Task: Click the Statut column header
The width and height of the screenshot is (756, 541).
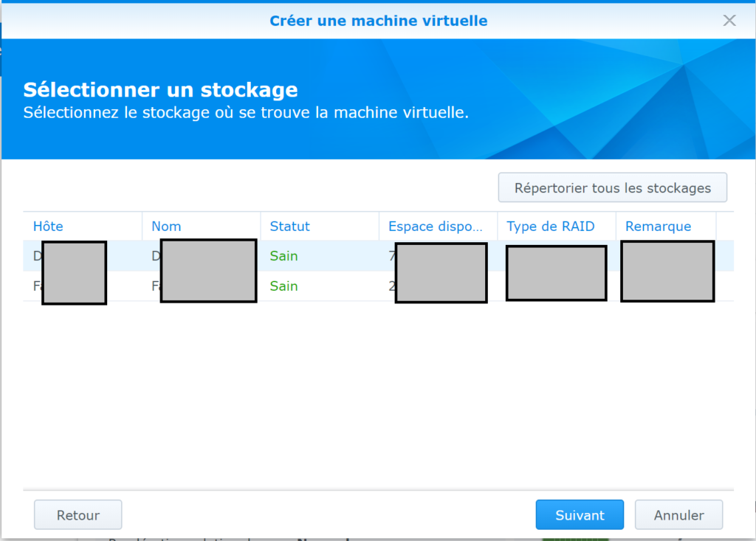Action: click(289, 227)
